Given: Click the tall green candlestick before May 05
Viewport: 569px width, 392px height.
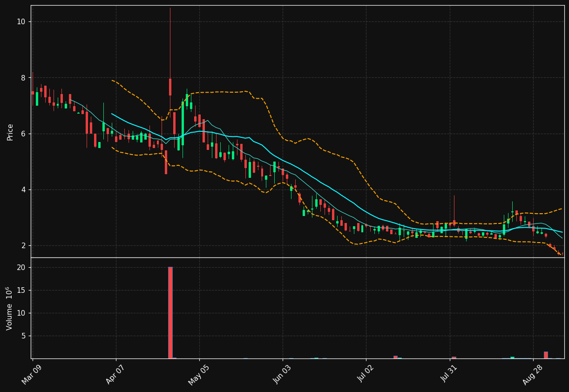Looking at the screenshot, I should pyautogui.click(x=183, y=123).
